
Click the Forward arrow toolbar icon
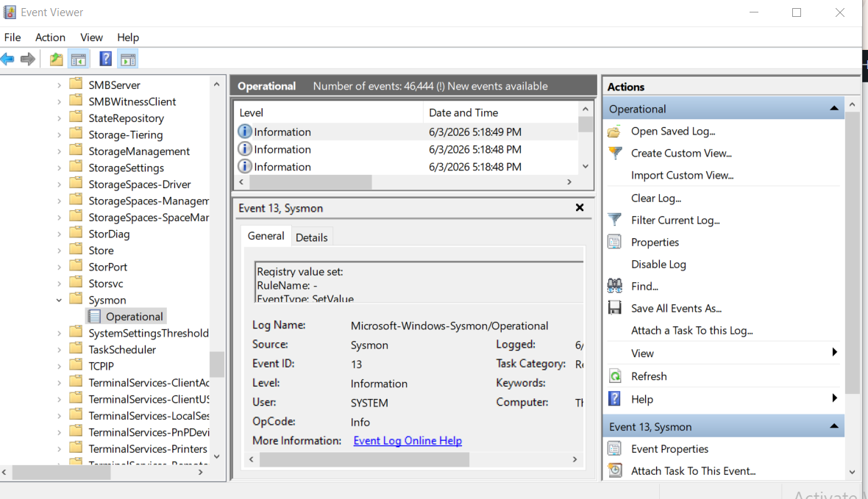[x=28, y=60]
